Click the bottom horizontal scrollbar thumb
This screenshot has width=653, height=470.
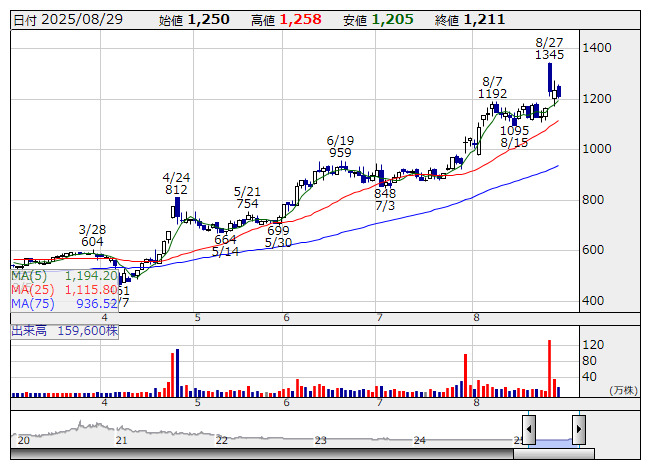554,454
